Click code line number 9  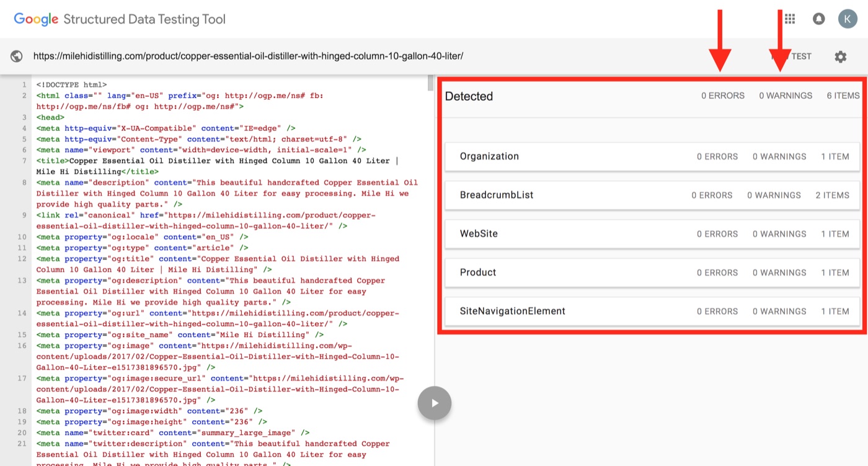[24, 215]
